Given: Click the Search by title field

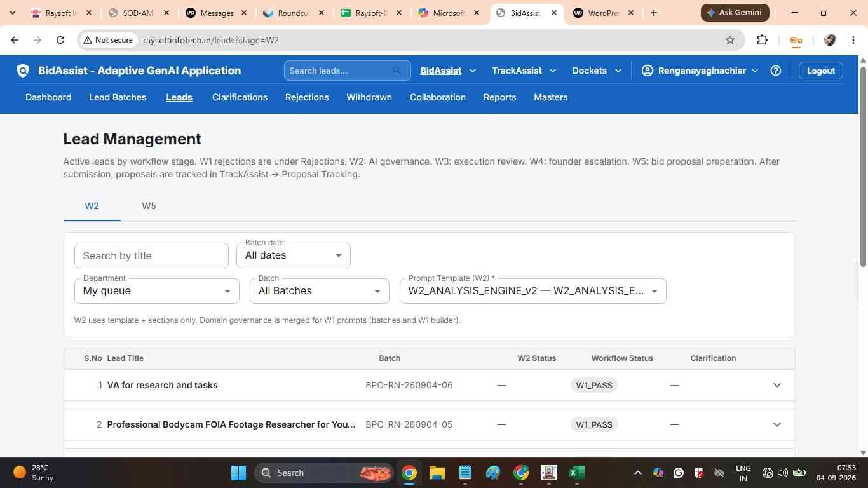Looking at the screenshot, I should (151, 255).
